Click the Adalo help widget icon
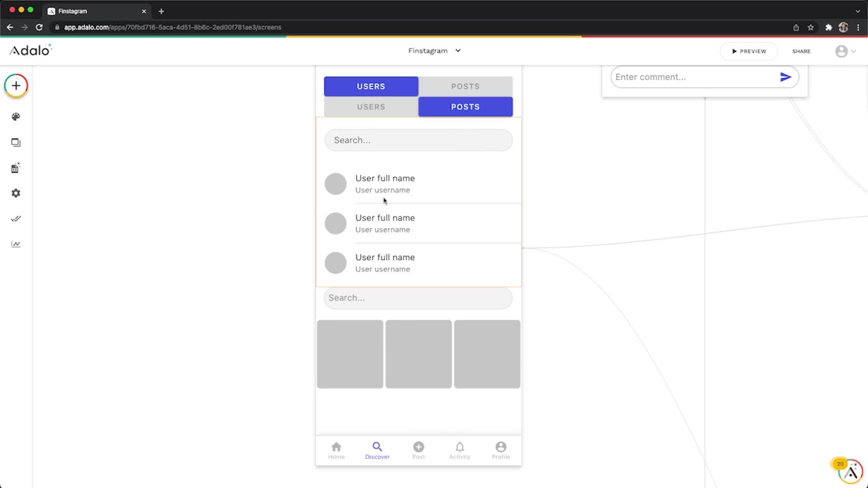The height and width of the screenshot is (488, 868). 850,471
